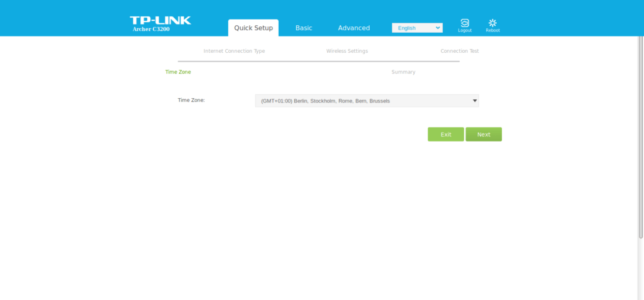
Task: Select the Connection Test step
Action: (459, 51)
